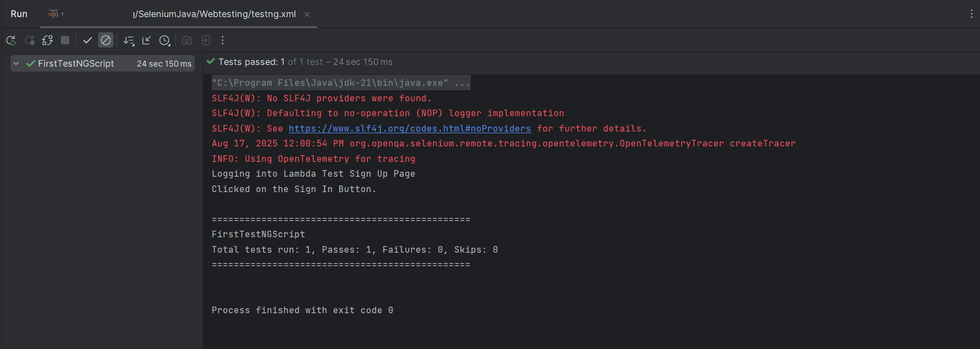Collapse the FirstTestNGScript tree node

click(16, 63)
